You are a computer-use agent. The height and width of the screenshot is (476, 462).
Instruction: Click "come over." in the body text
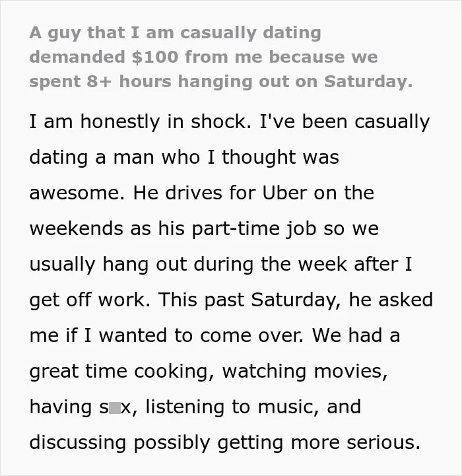coord(251,336)
